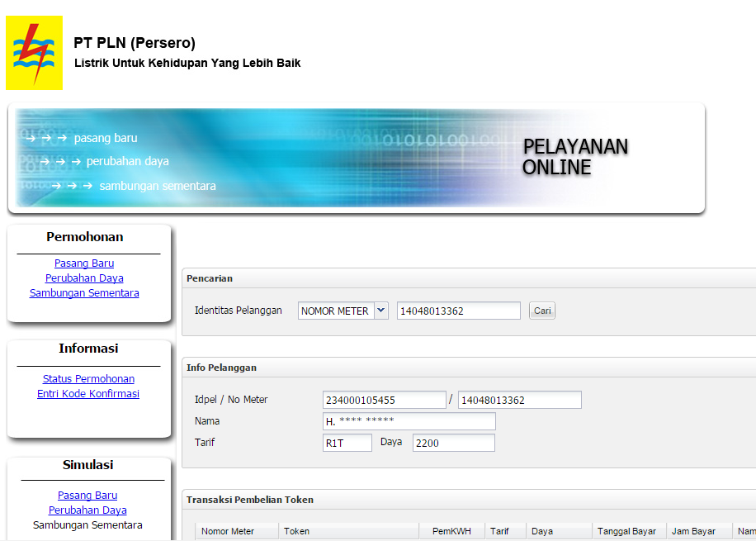Click the Transaksi Pembelian Token panel title
Image resolution: width=756 pixels, height=541 pixels.
(x=250, y=500)
